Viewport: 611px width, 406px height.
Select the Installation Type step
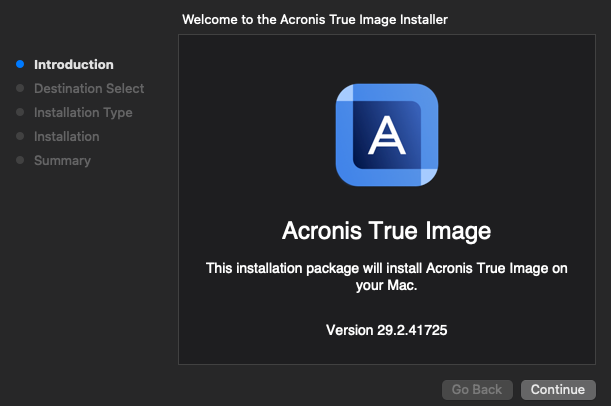(83, 113)
